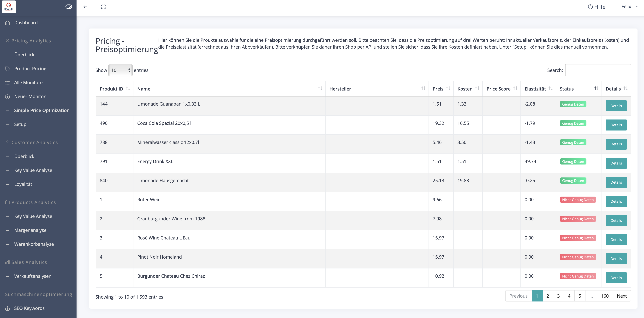Open Warenkorbanalyse menu item
The height and width of the screenshot is (318, 644).
34,244
